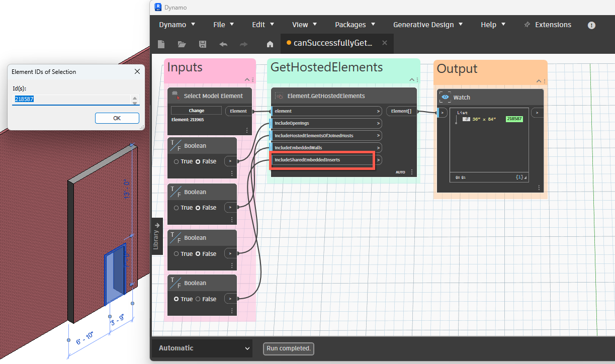The image size is (615, 364).
Task: Collapse the Output group
Action: click(x=539, y=80)
